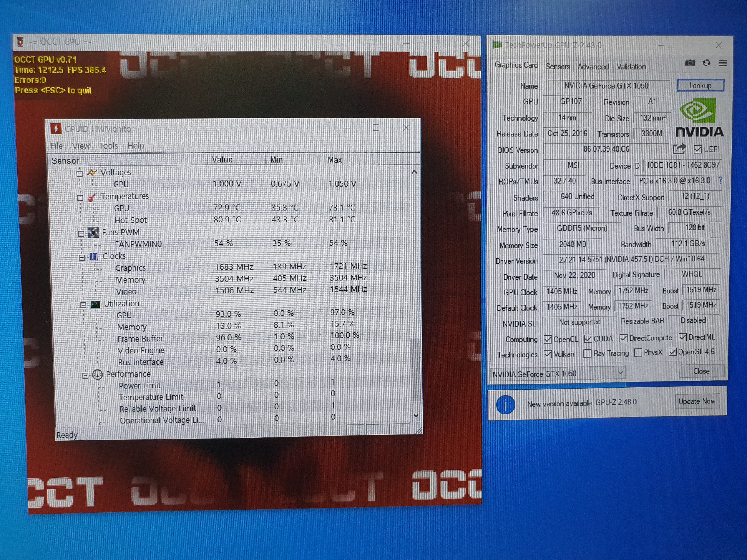Open HWMonitor Help menu

click(x=135, y=146)
